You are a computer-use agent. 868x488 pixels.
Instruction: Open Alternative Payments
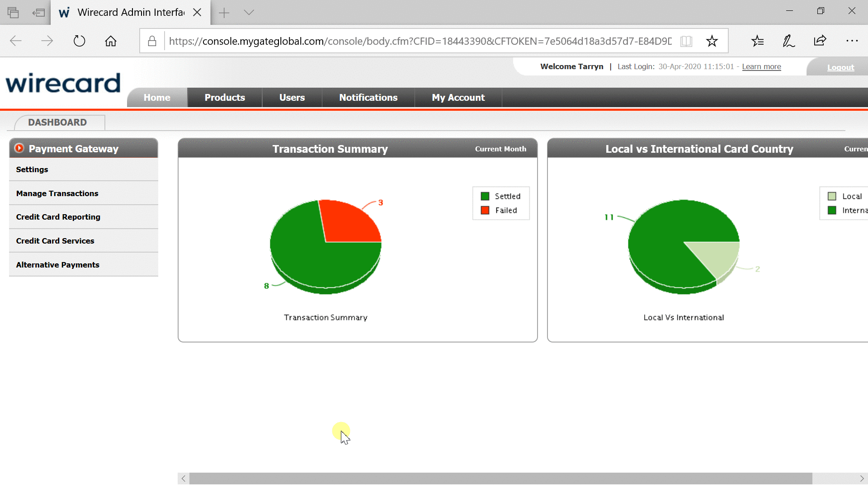(x=84, y=265)
